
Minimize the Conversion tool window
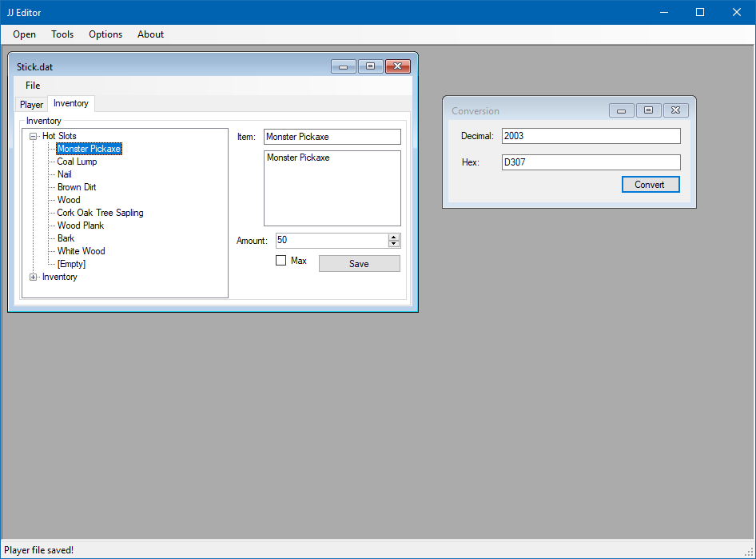tap(621, 110)
